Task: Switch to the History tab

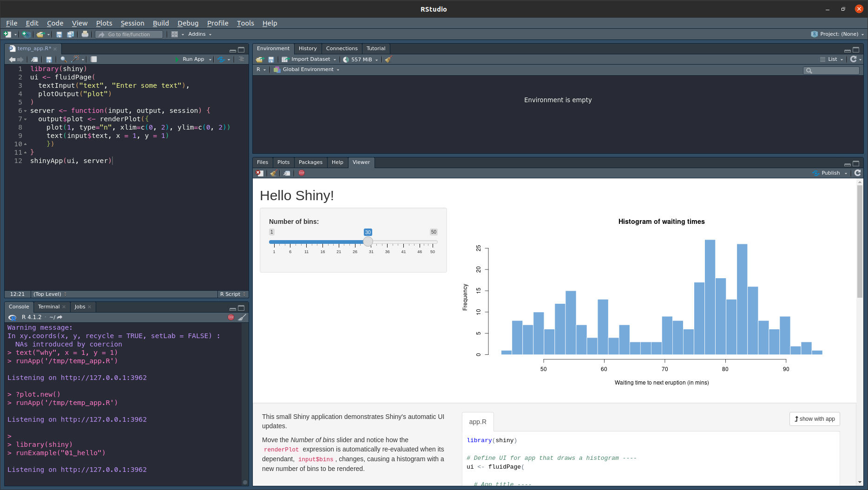Action: (x=308, y=48)
